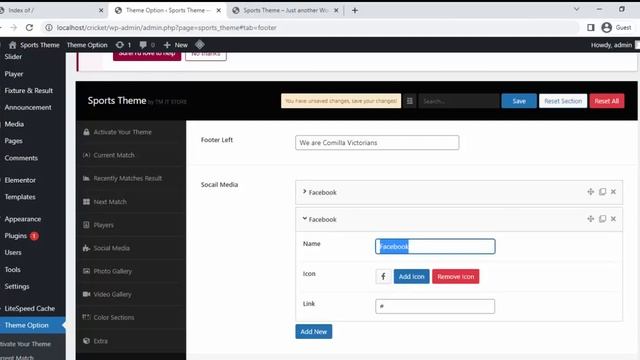Focus the Link input field
Image resolution: width=640 pixels, height=360 pixels.
[x=435, y=306]
